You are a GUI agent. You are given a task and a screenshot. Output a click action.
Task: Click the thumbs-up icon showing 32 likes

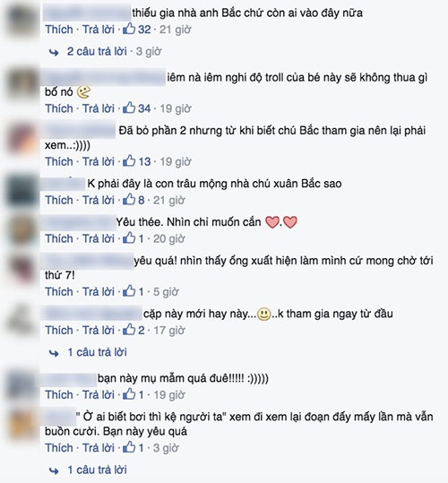click(129, 29)
